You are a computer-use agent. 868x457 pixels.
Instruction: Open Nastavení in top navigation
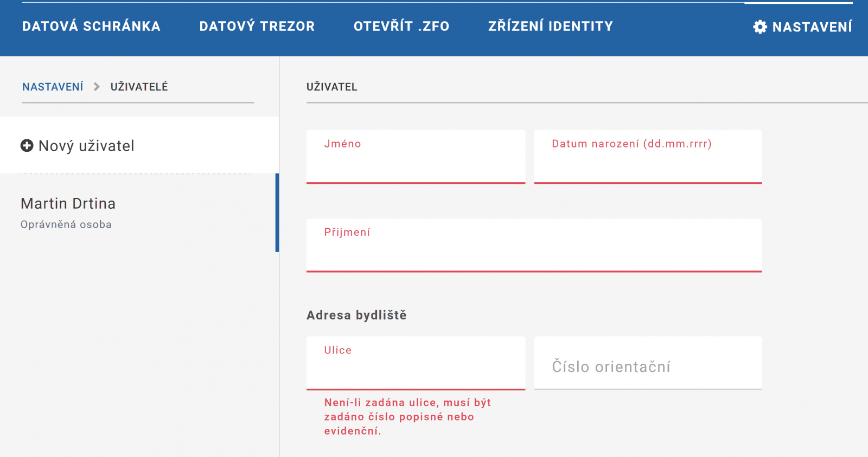click(x=812, y=27)
